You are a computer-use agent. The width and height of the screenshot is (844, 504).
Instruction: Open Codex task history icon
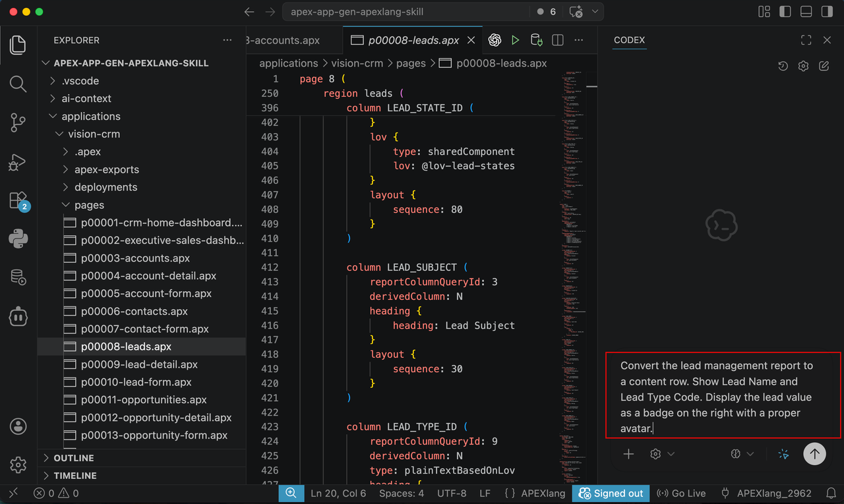[x=783, y=66]
